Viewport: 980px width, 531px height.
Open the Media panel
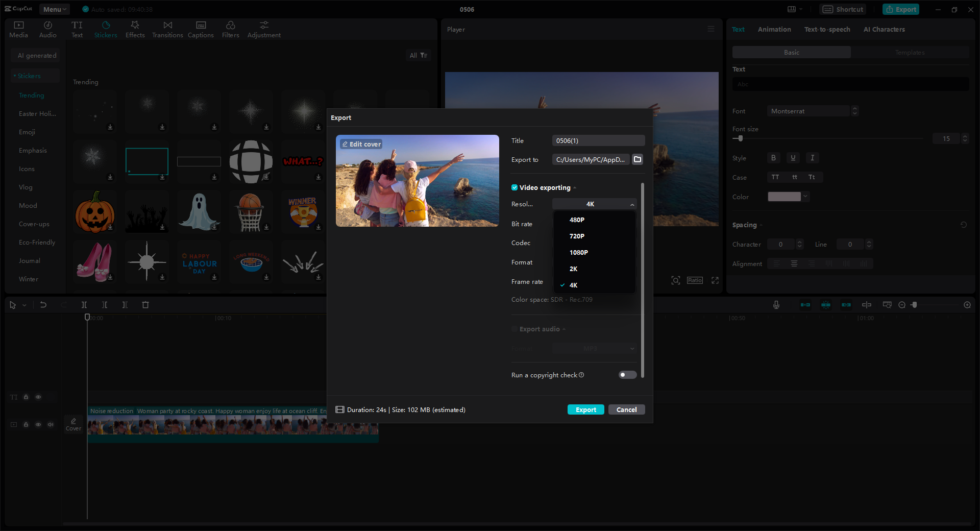coord(18,28)
